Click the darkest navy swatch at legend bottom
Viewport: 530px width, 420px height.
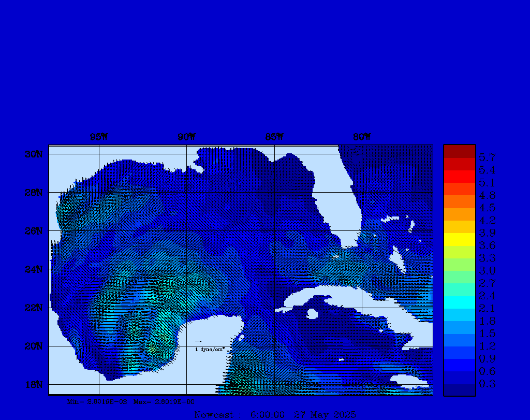click(459, 390)
